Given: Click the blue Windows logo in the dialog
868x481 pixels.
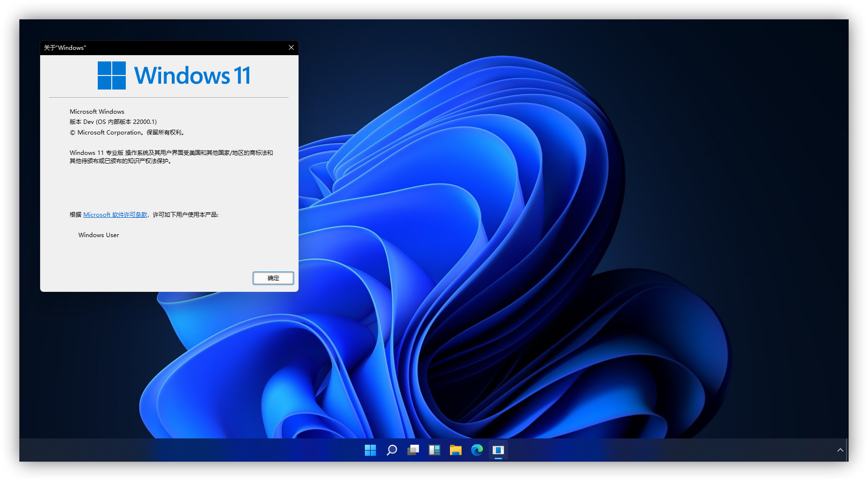Looking at the screenshot, I should coord(112,75).
